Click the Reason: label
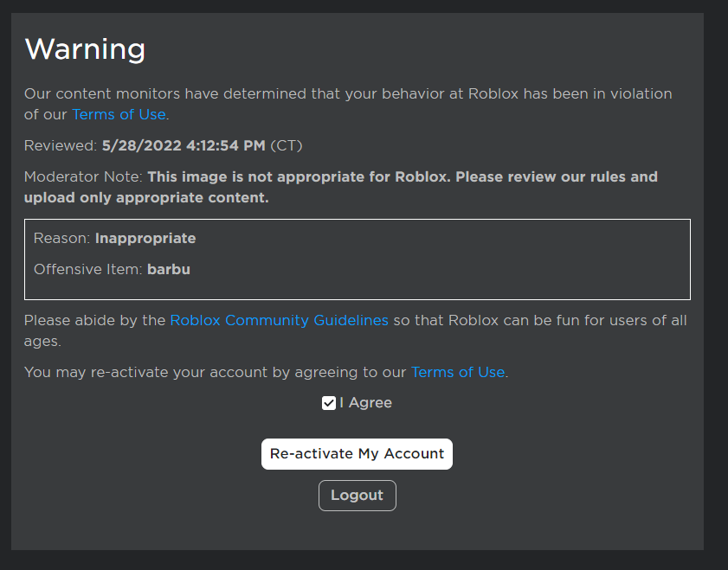The height and width of the screenshot is (570, 728). [x=62, y=238]
